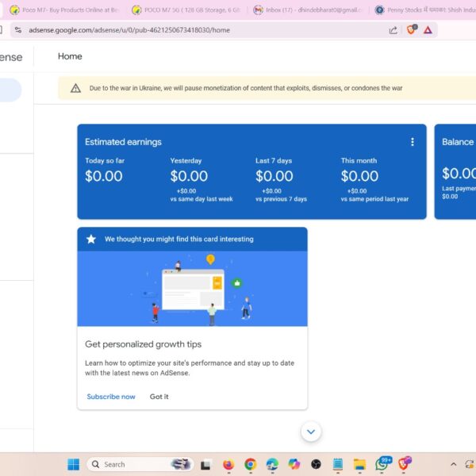Launch Google Chrome from the taskbar
This screenshot has height=476, width=476.
click(251, 464)
